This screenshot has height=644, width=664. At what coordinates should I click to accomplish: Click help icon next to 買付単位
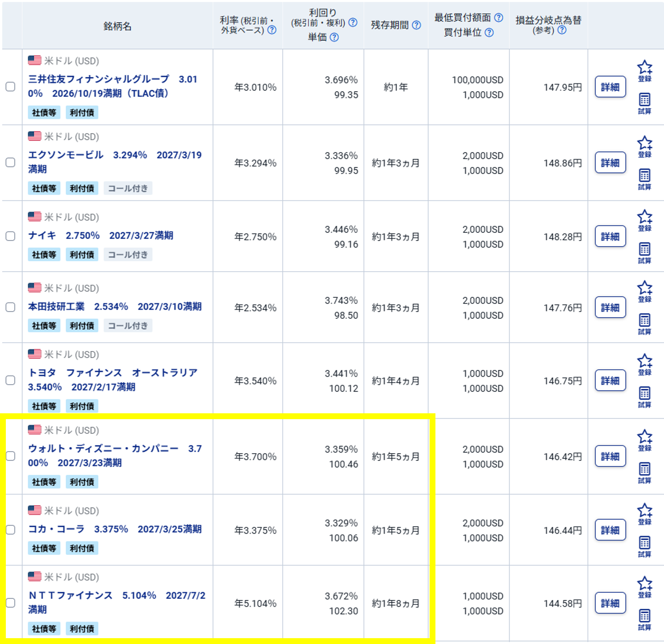[x=489, y=33]
